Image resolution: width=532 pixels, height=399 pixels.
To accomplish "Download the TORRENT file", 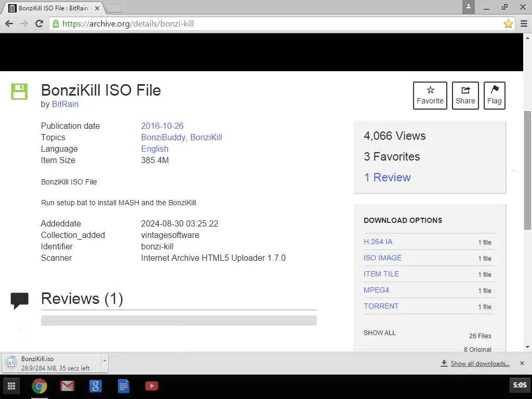I will click(381, 306).
